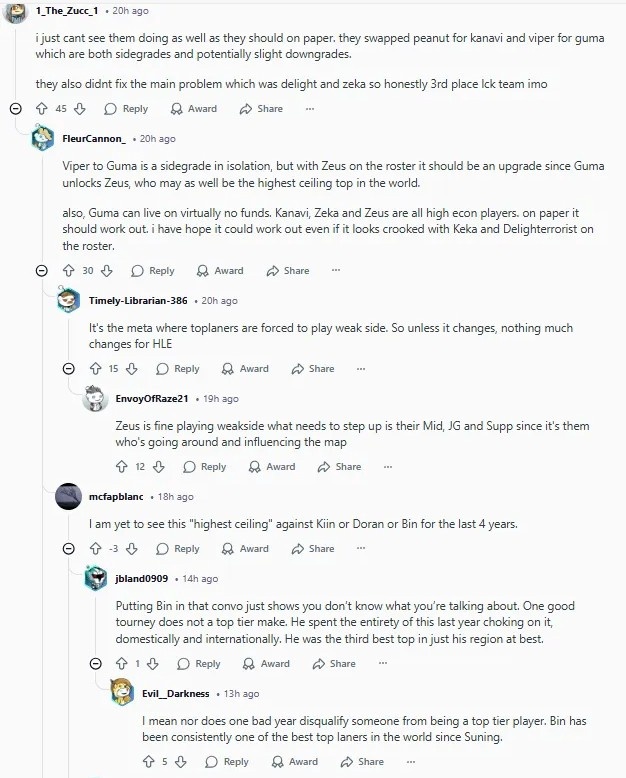
Task: Collapse mcfapblanc's comment thread
Action: tap(69, 549)
